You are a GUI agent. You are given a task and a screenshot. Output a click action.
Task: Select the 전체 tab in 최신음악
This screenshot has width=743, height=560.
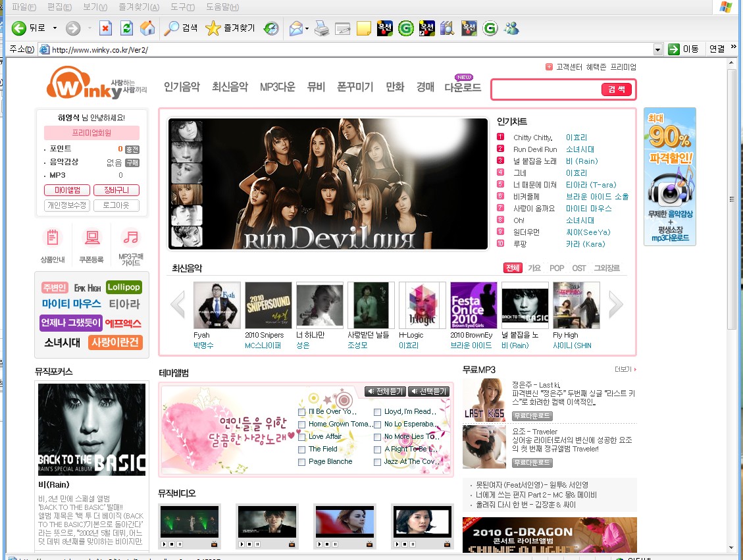coord(513,268)
